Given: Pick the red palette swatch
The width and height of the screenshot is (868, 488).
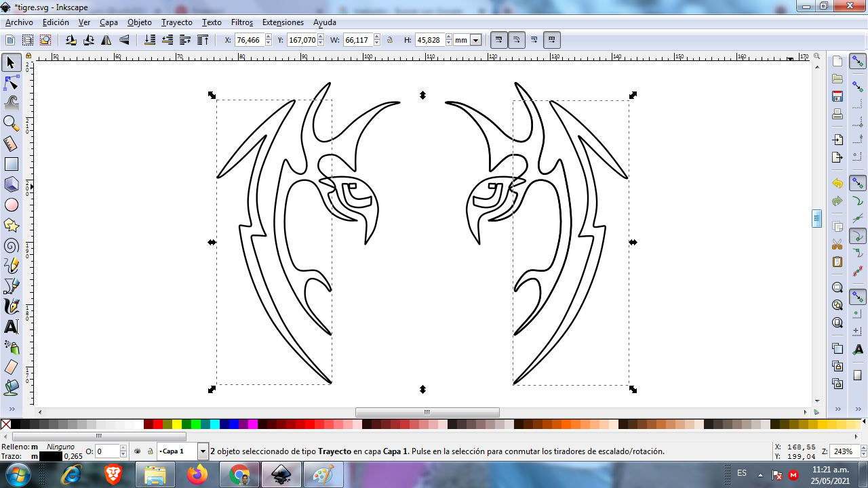Looking at the screenshot, I should (x=158, y=424).
